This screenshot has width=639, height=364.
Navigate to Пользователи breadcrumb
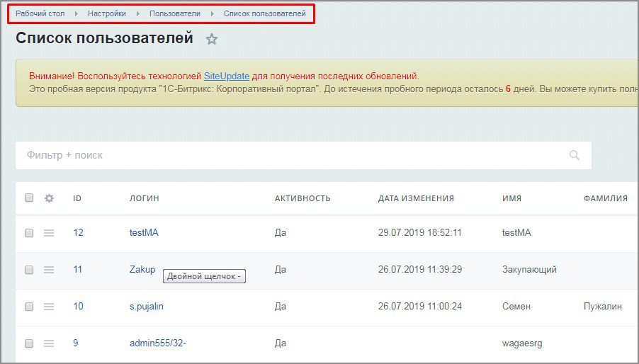[174, 13]
